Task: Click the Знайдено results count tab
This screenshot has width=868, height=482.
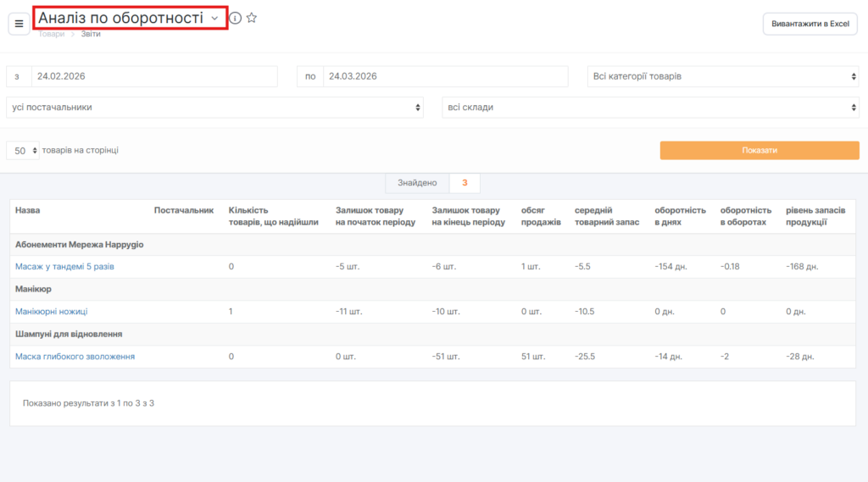Action: (x=417, y=183)
